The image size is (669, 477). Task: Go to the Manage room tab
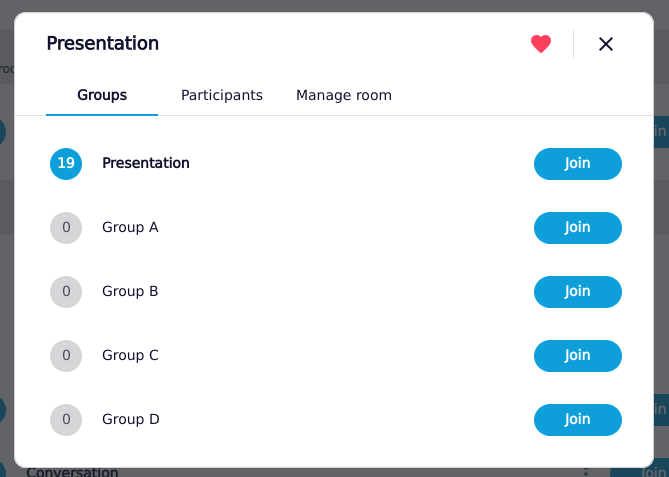click(x=344, y=96)
